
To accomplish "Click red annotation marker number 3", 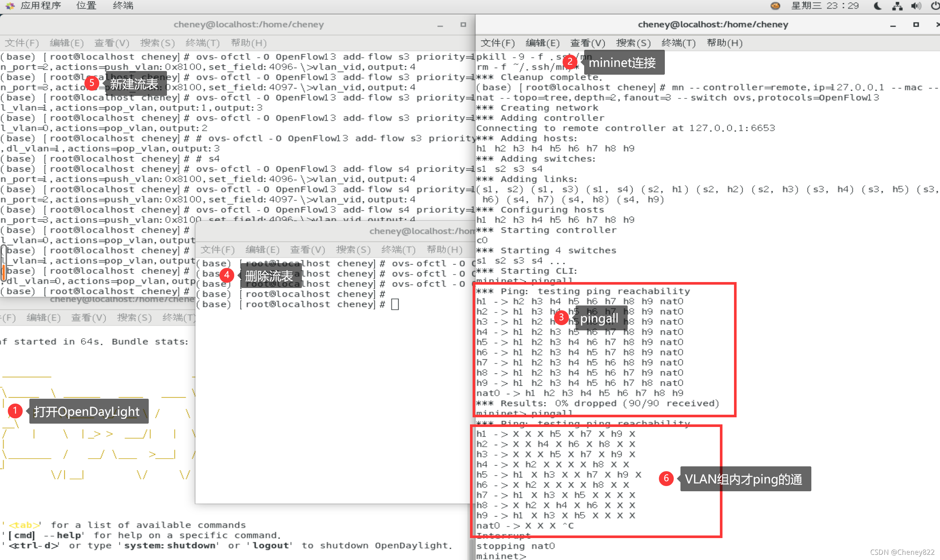I will pos(561,318).
